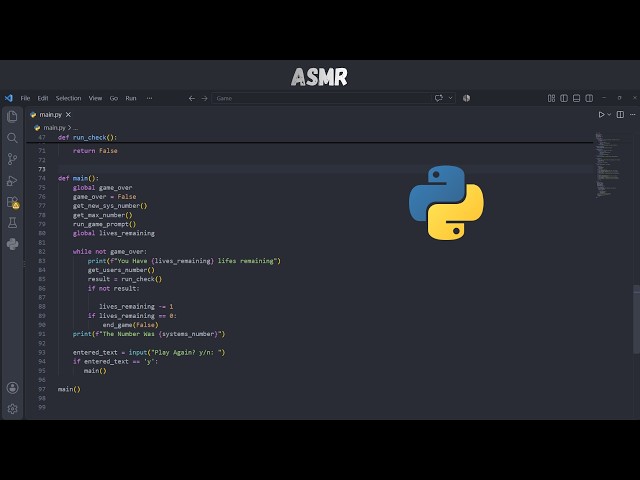Click line number 74
The height and width of the screenshot is (480, 640).
[x=42, y=178]
